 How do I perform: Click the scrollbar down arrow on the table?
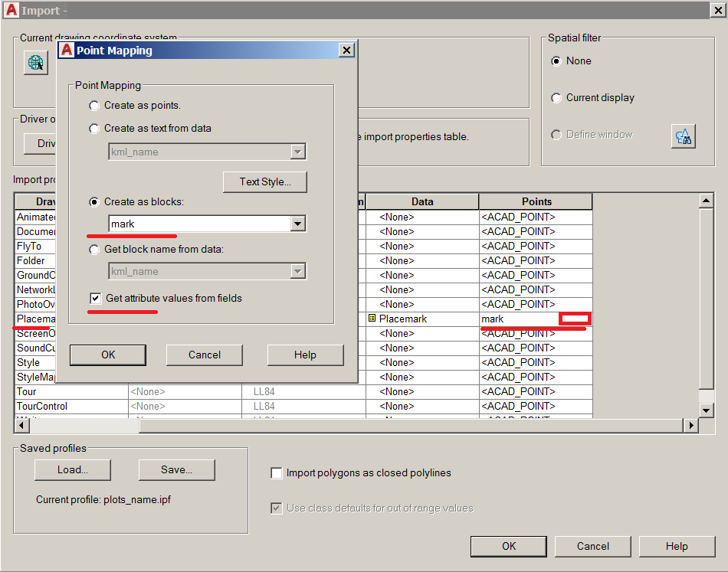(x=706, y=409)
